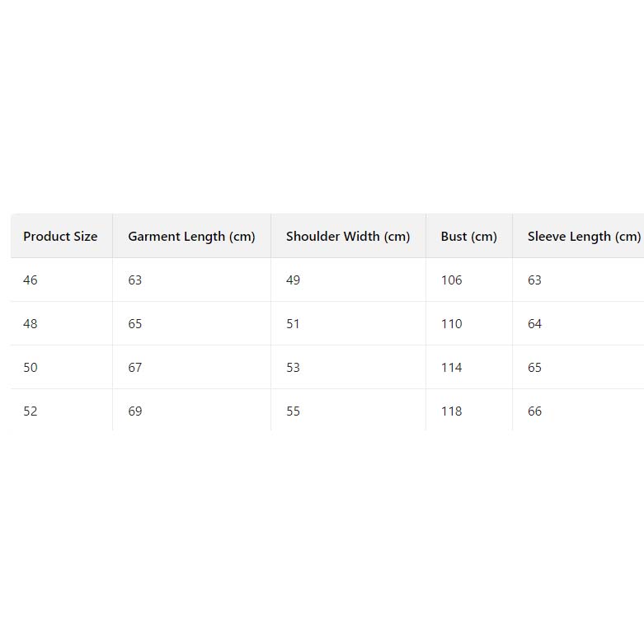Click product size 50 cell
This screenshot has width=644, height=644.
[31, 368]
